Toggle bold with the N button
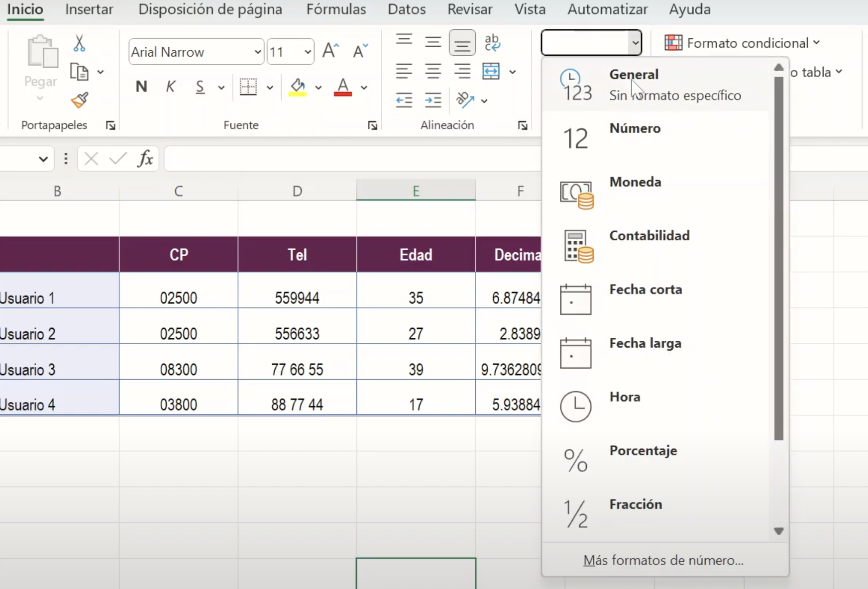 pyautogui.click(x=141, y=87)
